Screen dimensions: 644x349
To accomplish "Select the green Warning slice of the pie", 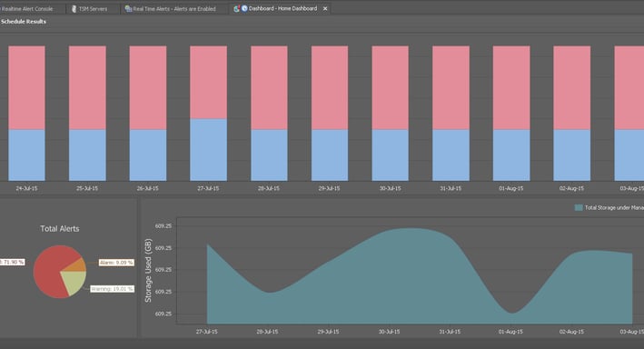I will pos(75,282).
